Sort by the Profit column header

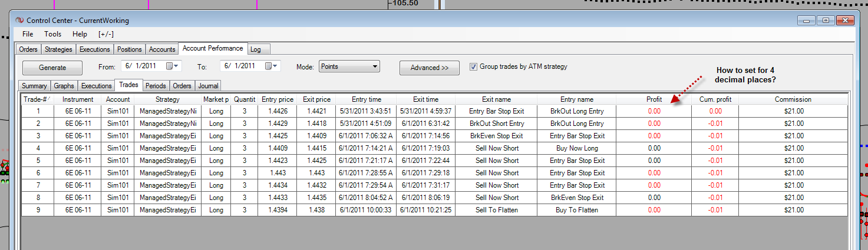coord(654,99)
